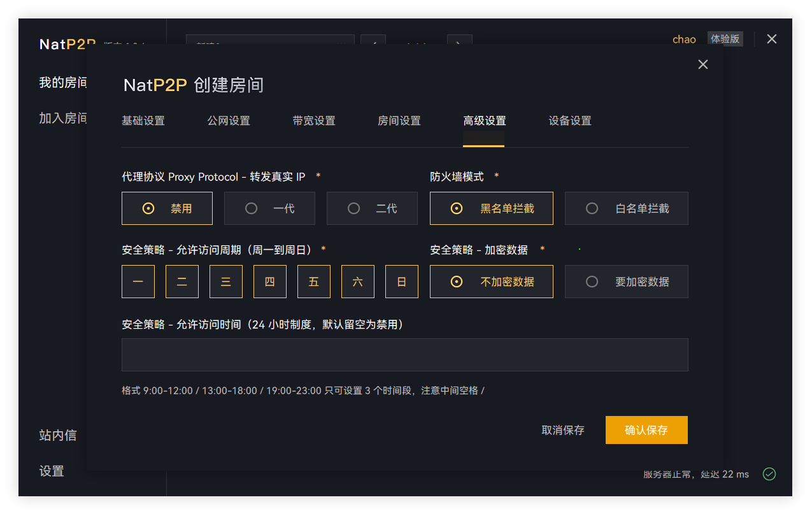812x516 pixels.
Task: Open 加入房间 in the main window sidebar
Action: coord(63,118)
